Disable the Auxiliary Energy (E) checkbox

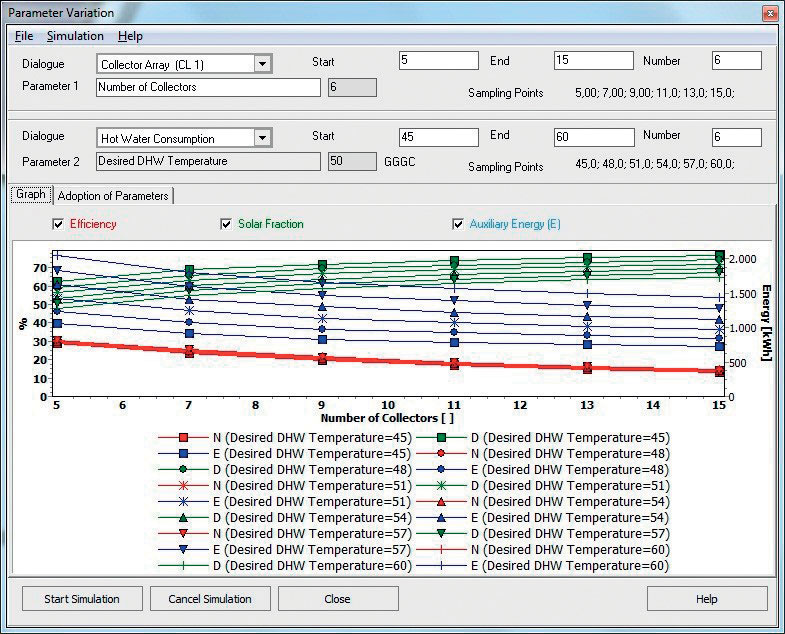(x=459, y=224)
